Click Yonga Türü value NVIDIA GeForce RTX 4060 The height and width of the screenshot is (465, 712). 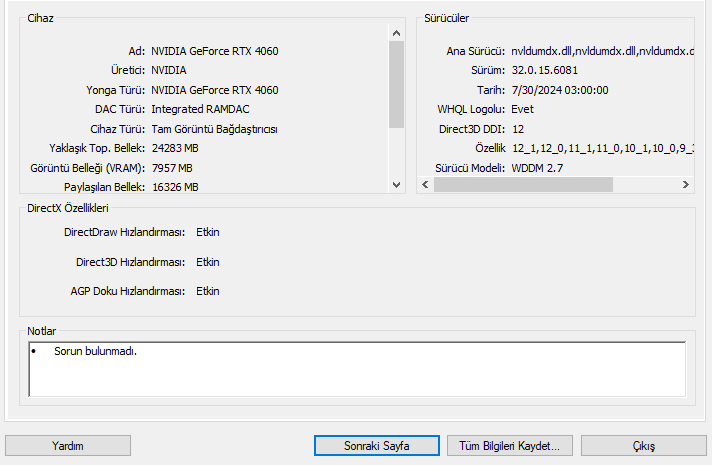[215, 90]
